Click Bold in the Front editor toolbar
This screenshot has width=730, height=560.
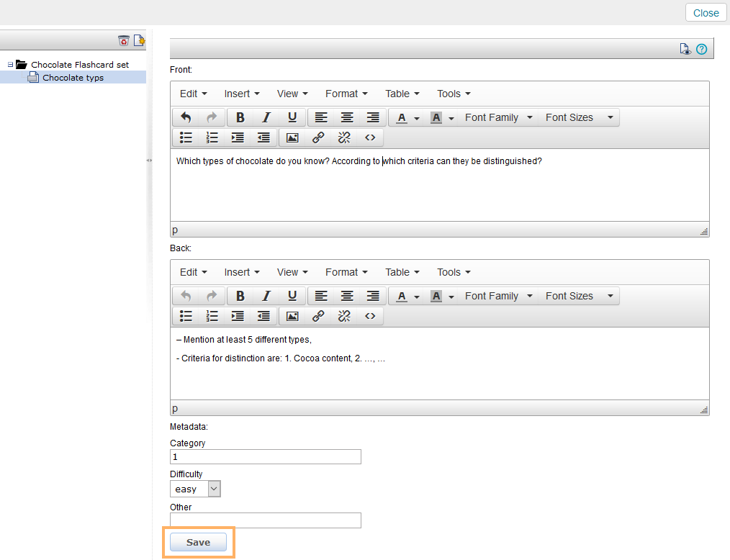[x=240, y=117]
